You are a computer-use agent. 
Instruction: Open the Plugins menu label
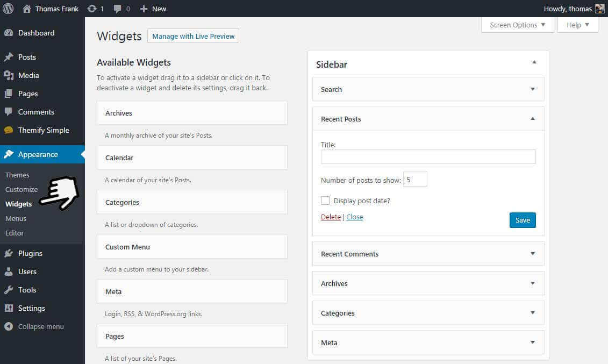[x=30, y=253]
